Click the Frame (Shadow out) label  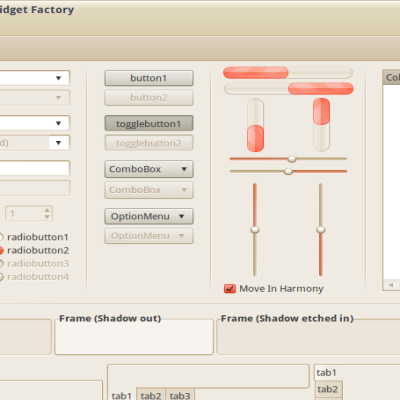(110, 318)
